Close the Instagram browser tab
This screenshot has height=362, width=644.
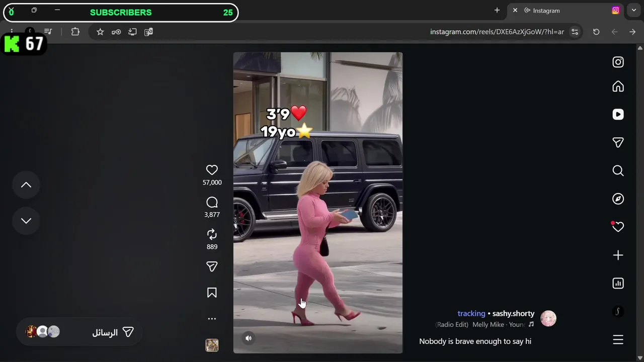click(x=515, y=11)
